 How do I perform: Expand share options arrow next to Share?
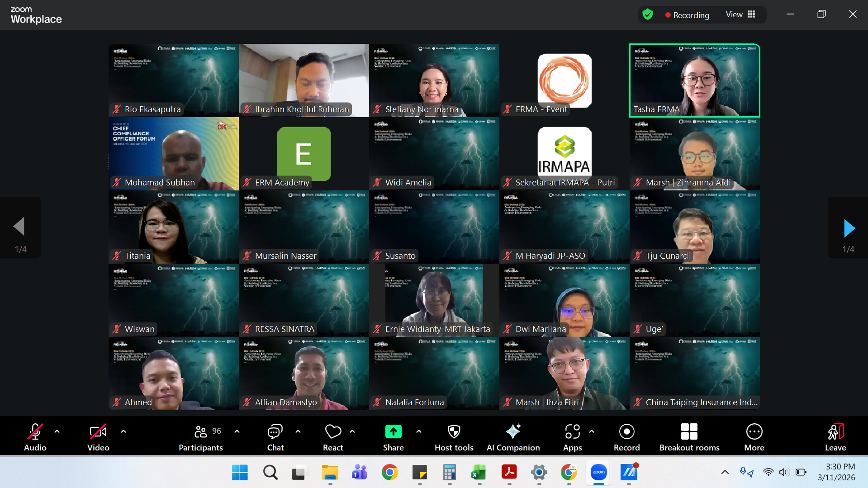pyautogui.click(x=419, y=431)
